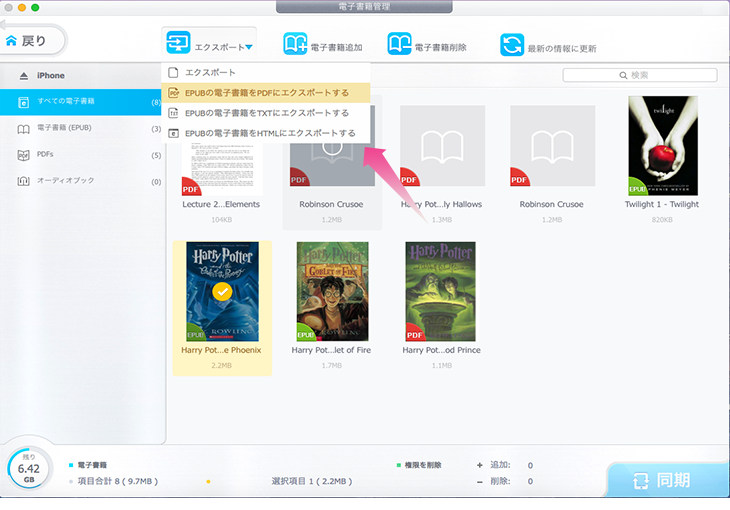Click the search field (検索)
This screenshot has height=510, width=730.
click(x=640, y=75)
